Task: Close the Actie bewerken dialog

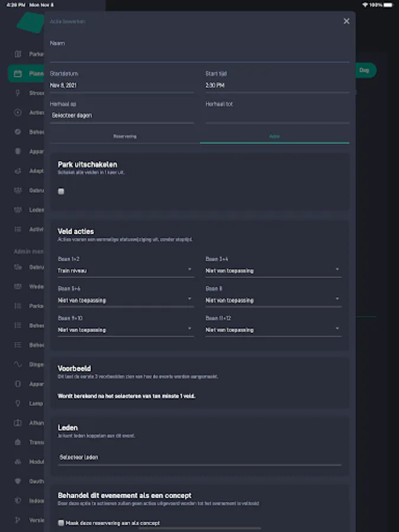Action: (x=346, y=21)
